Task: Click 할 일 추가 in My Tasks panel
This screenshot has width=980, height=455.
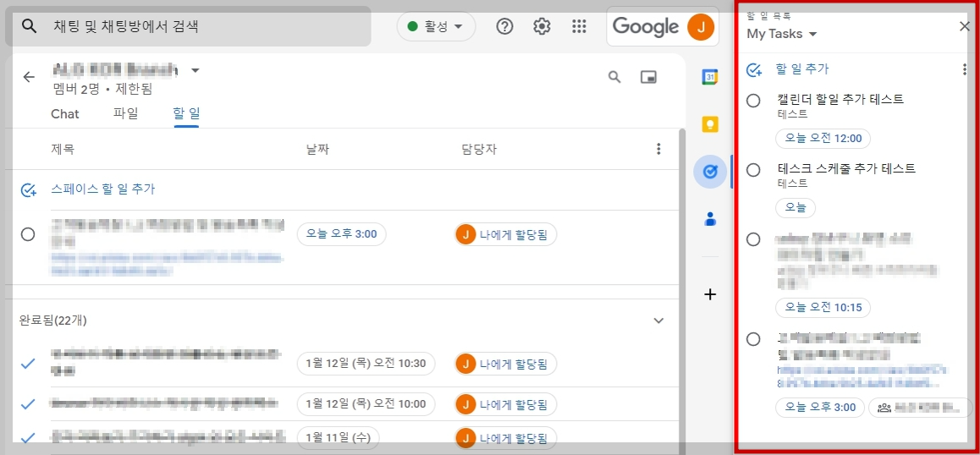Action: click(802, 69)
